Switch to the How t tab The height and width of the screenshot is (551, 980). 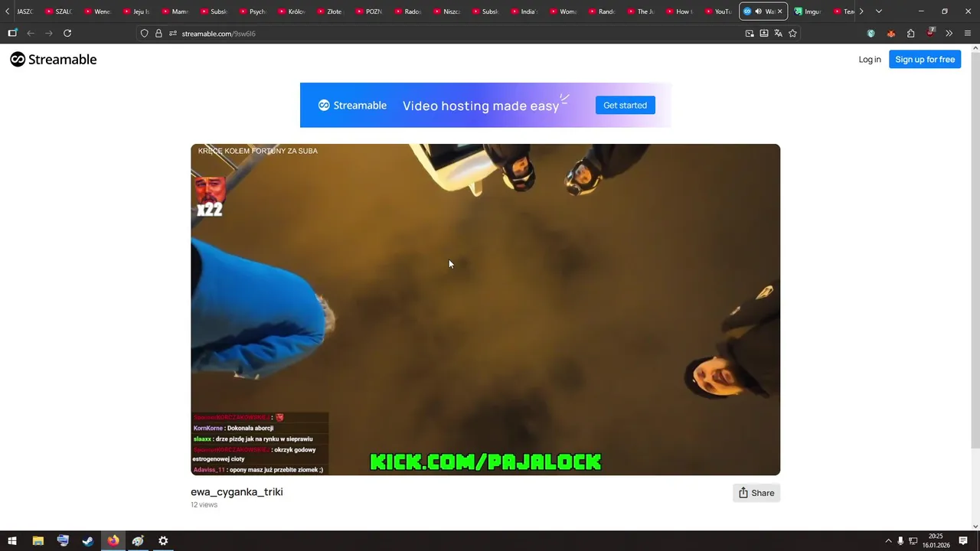(x=679, y=11)
